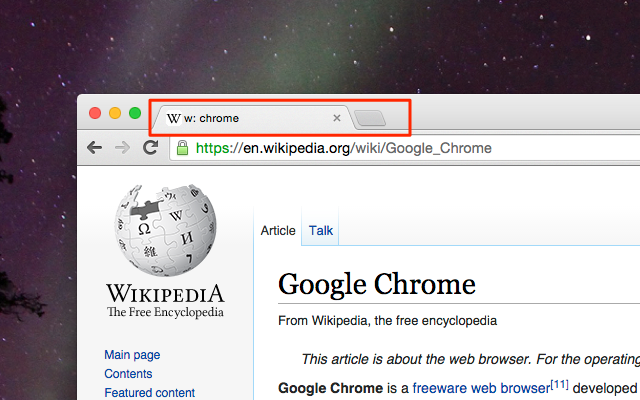The image size is (640, 400).
Task: Click the green padlock security icon
Action: (182, 148)
